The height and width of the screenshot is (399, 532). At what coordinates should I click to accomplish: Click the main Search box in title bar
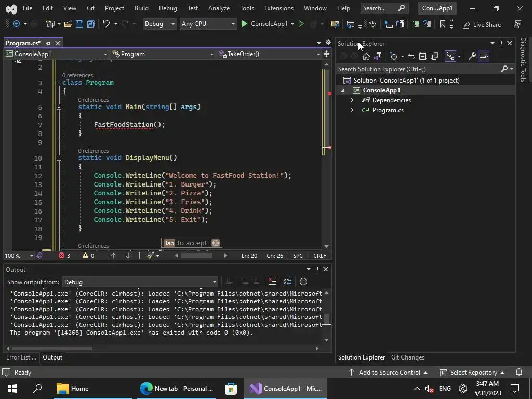[384, 8]
